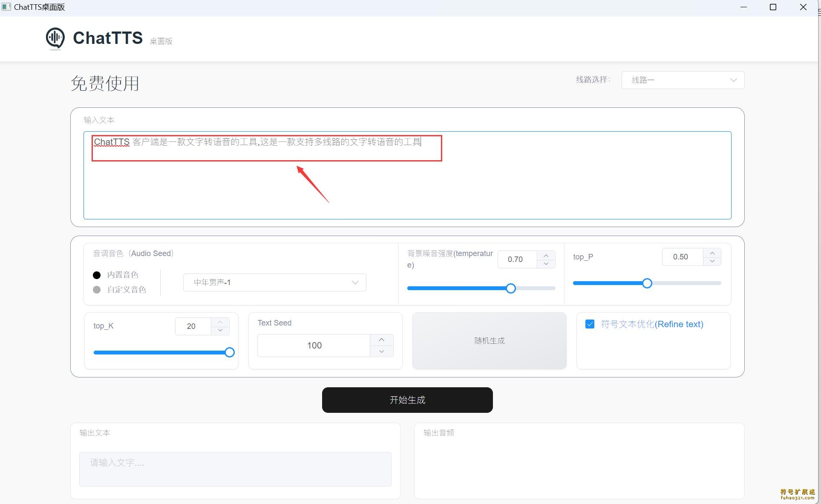This screenshot has width=821, height=504.
Task: Click the temperature slider handle
Action: (511, 288)
